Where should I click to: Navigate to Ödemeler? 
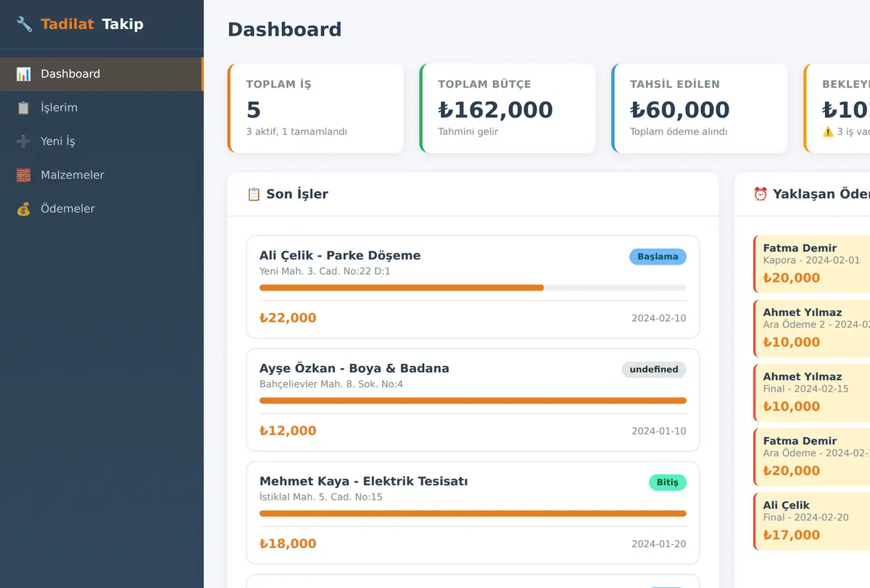click(x=101, y=209)
